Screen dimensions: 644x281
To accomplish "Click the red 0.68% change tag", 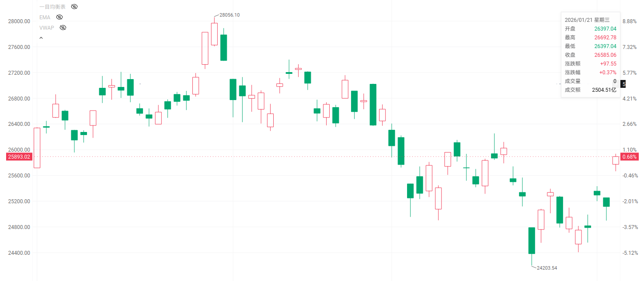I will click(x=629, y=156).
